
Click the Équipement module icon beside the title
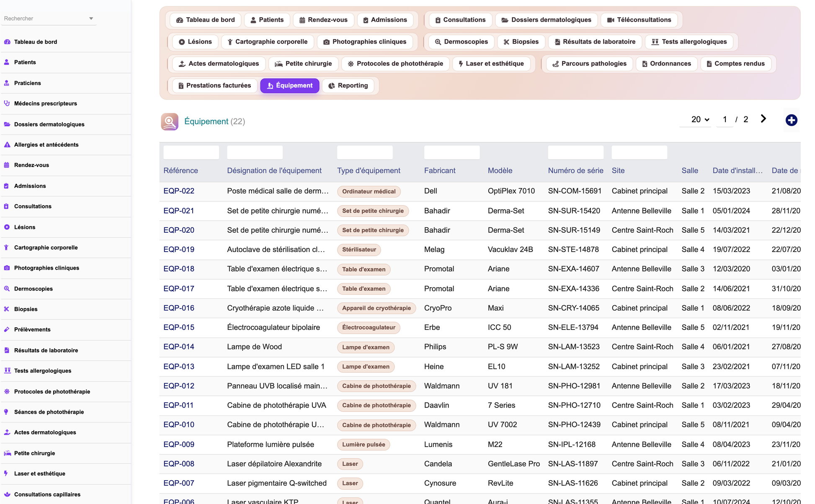(x=170, y=121)
